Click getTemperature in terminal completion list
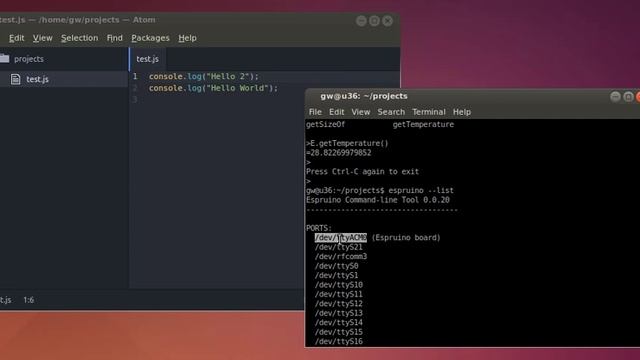Screen dimensions: 640x360 [x=423, y=124]
